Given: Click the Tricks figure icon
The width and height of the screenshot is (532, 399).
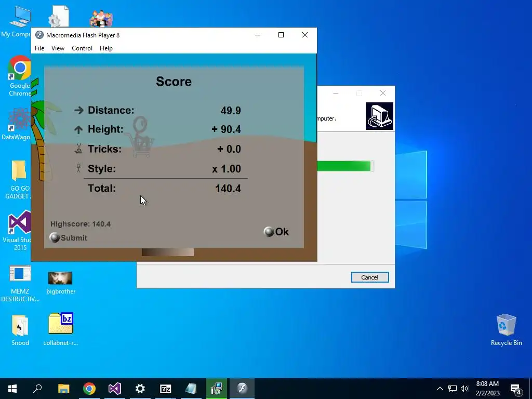Looking at the screenshot, I should tap(78, 149).
